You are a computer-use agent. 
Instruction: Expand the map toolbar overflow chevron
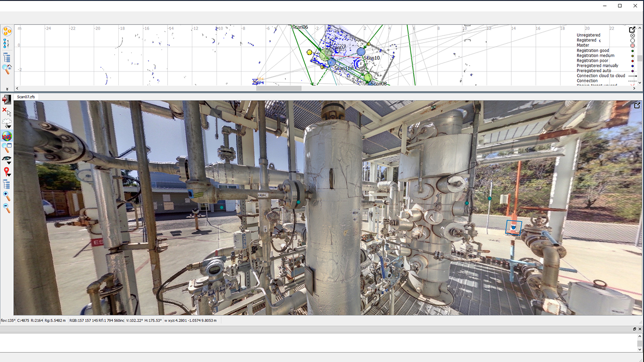(7, 89)
